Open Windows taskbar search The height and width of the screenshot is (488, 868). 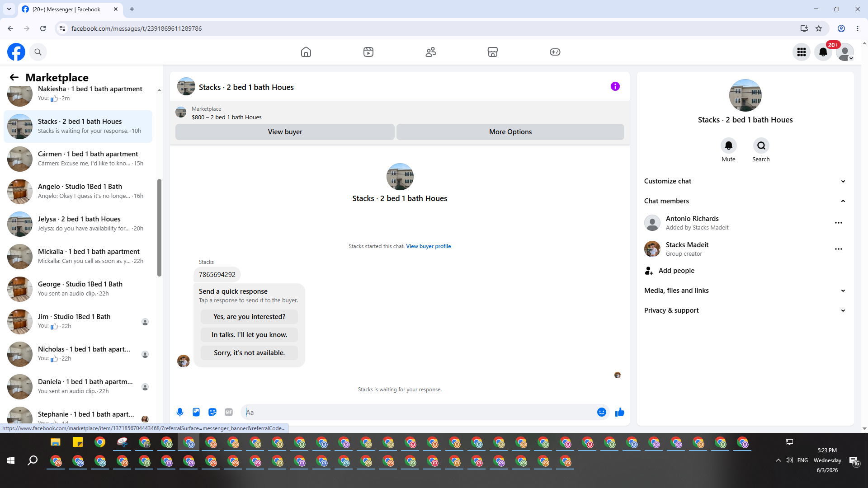click(33, 460)
